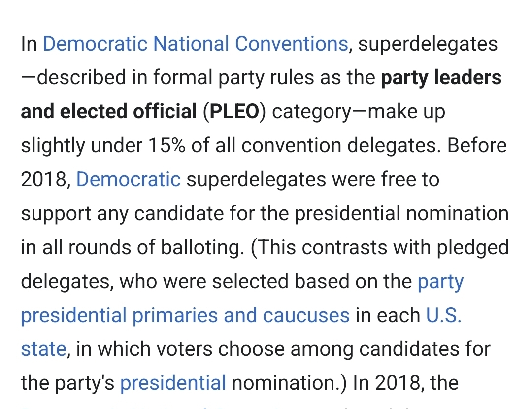Click the blue word "state" link
Viewport: 532px width, 409px height.
coord(43,349)
